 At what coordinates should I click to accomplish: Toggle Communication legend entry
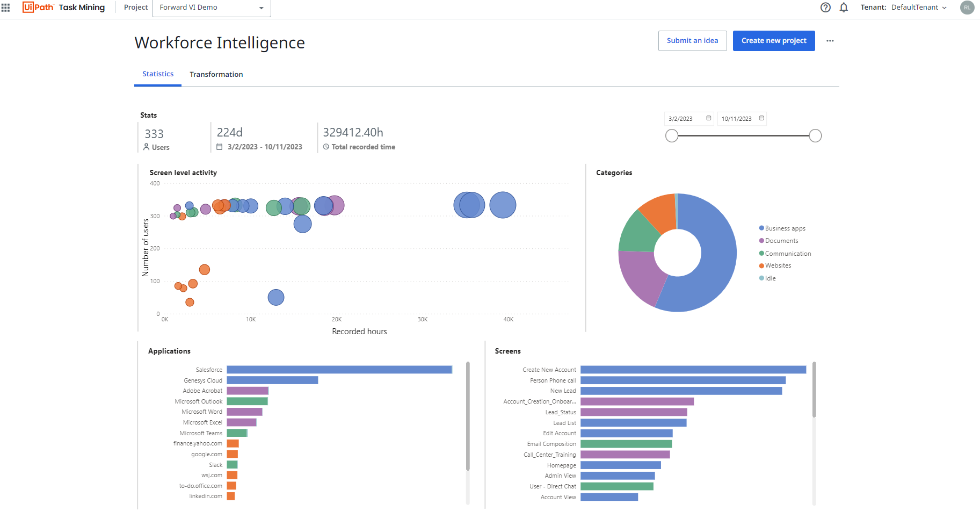pyautogui.click(x=785, y=254)
